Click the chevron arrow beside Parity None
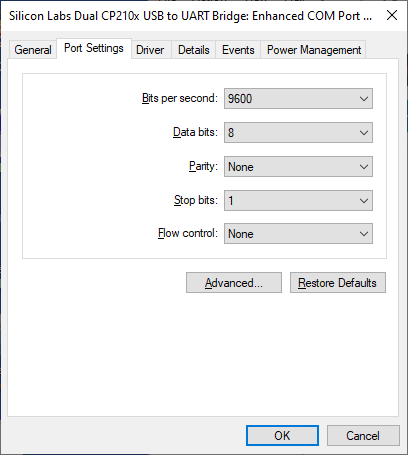The height and width of the screenshot is (455, 408). (364, 167)
